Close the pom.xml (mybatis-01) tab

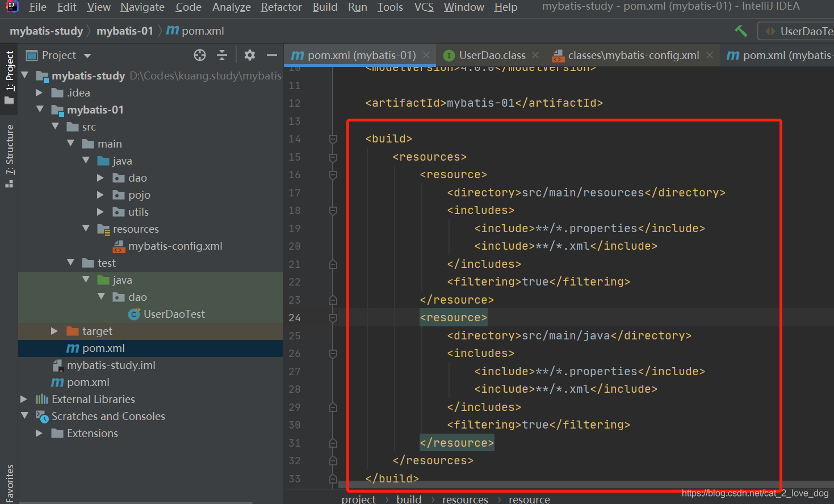(427, 56)
